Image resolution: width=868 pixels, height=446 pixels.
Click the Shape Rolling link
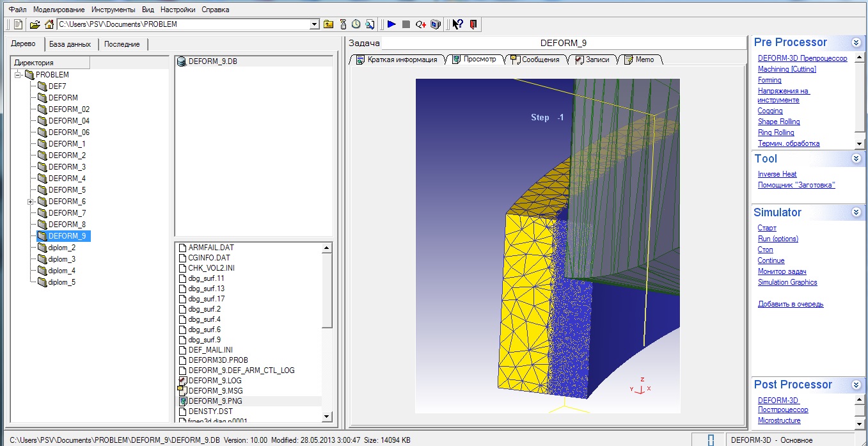(x=778, y=122)
